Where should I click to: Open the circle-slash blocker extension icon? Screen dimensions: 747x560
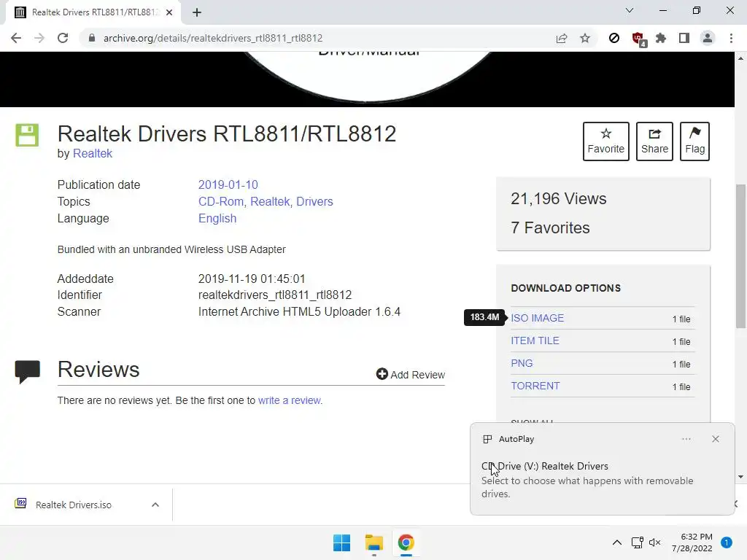614,38
